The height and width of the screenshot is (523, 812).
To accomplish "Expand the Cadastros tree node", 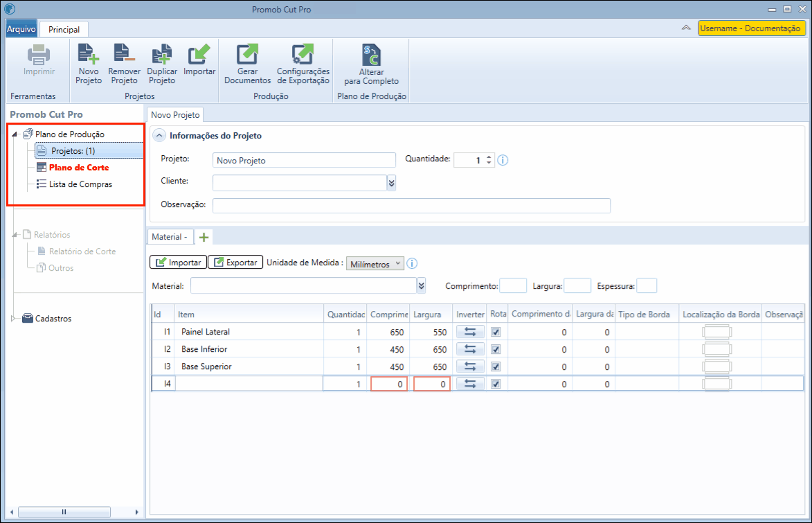I will 13,318.
